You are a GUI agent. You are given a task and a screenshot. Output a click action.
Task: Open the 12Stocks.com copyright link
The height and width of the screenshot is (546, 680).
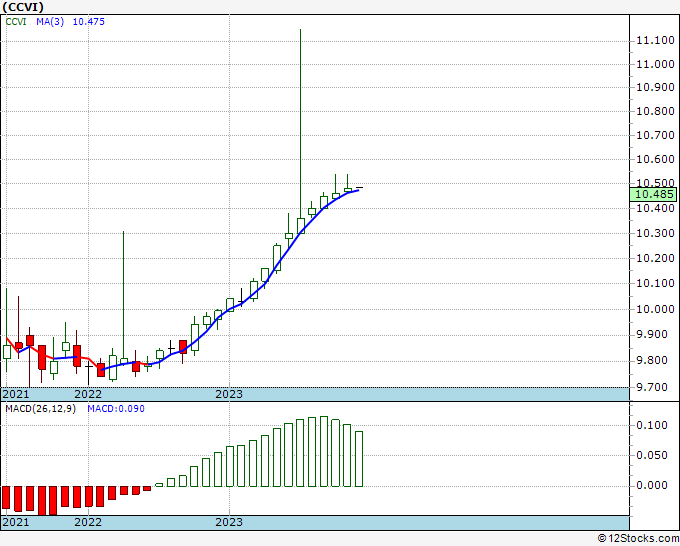click(x=638, y=539)
